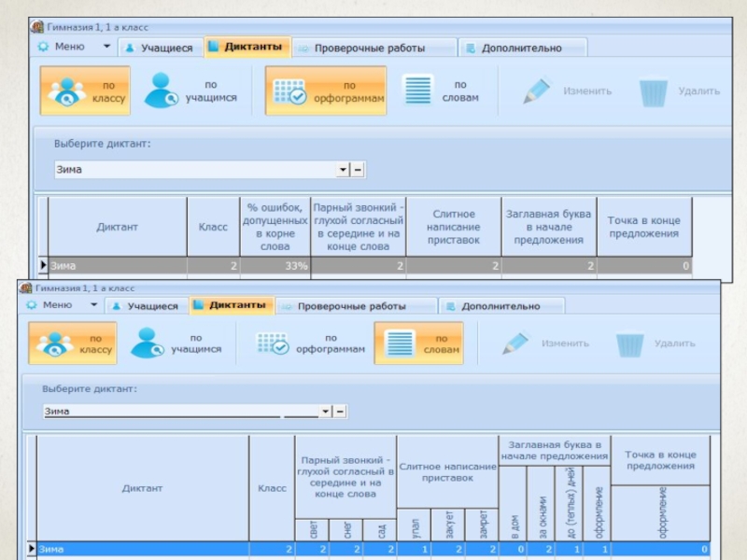Click 'за окнами' word column header

point(542,503)
